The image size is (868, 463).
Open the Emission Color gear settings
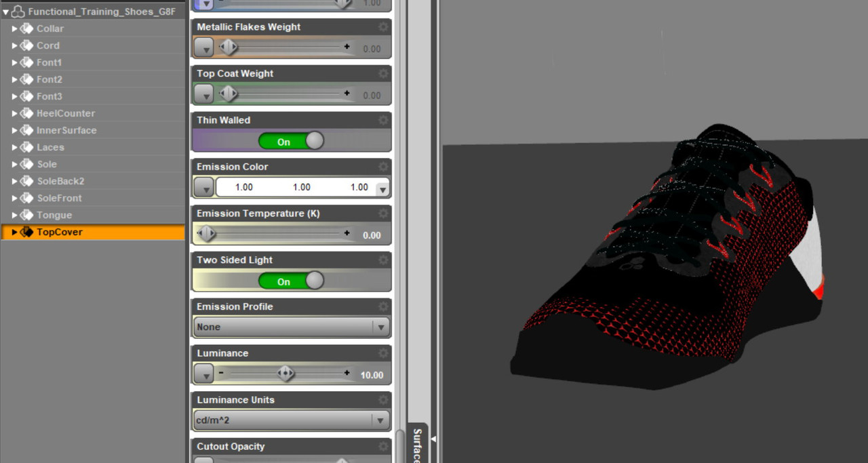click(383, 167)
